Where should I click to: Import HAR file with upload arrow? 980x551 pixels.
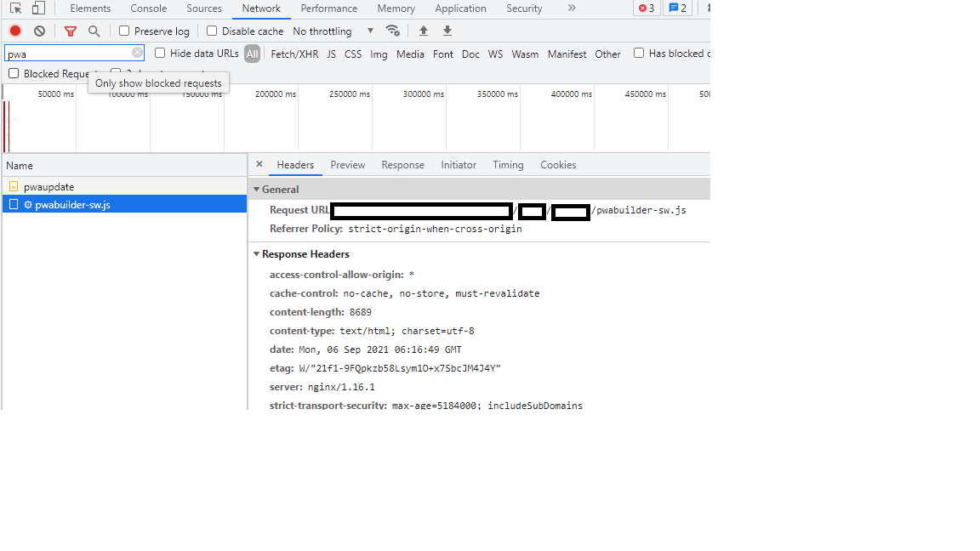423,30
